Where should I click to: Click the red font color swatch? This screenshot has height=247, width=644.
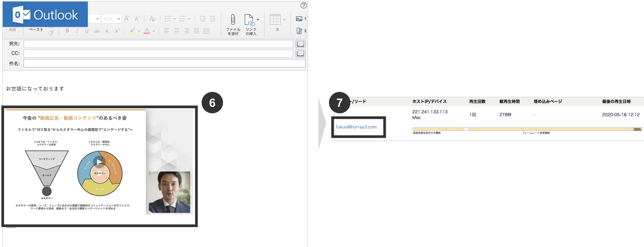click(147, 31)
